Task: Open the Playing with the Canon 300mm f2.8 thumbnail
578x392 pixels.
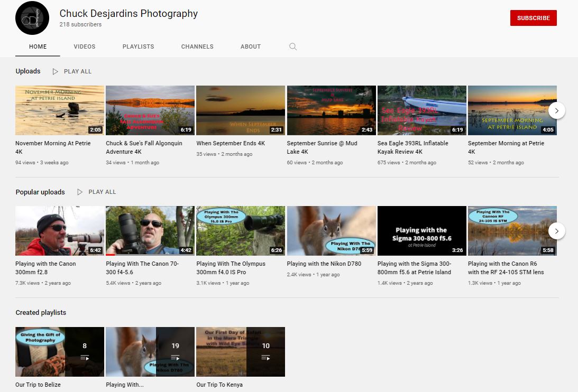Action: tap(60, 231)
